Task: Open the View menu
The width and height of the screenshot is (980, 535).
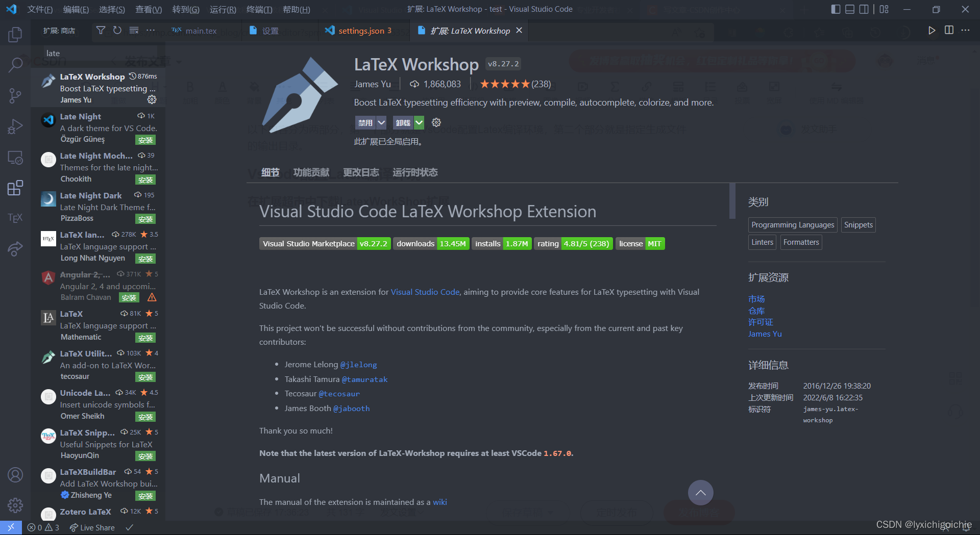Action: [149, 9]
